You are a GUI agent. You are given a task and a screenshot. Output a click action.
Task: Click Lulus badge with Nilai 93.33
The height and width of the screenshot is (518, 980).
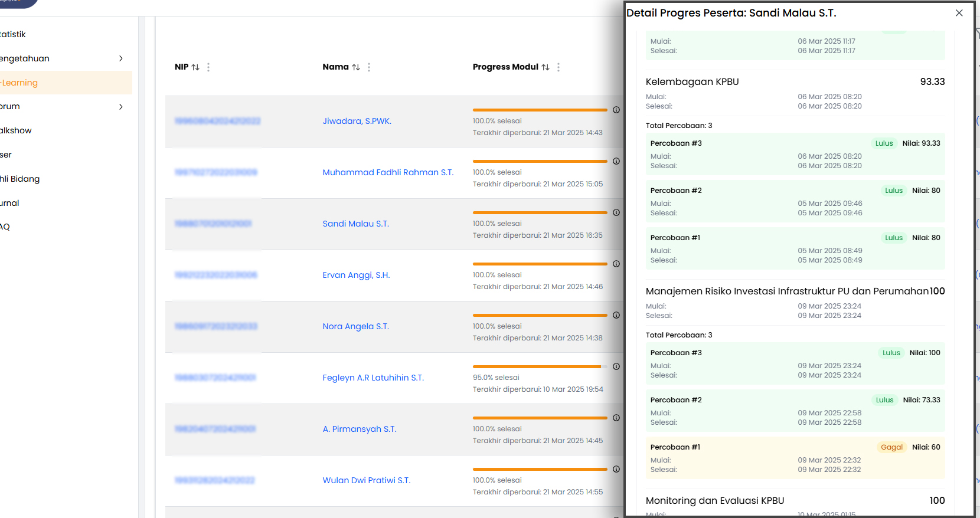pyautogui.click(x=884, y=143)
